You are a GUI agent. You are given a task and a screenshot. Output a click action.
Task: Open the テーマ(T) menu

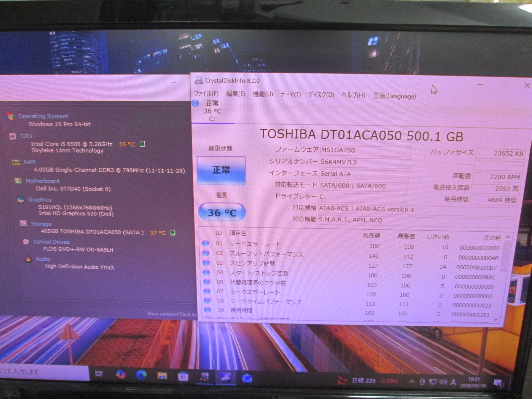pyautogui.click(x=290, y=95)
